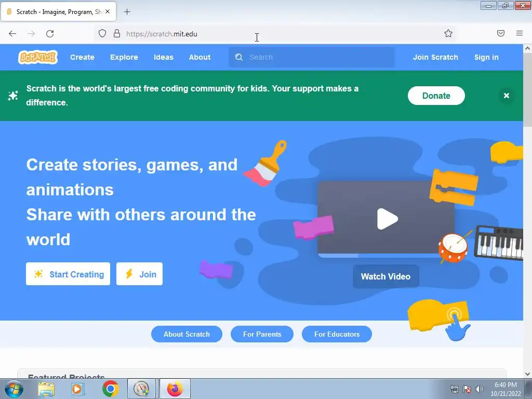This screenshot has width=532, height=399.
Task: Close the Scratch browser tab
Action: (108, 11)
